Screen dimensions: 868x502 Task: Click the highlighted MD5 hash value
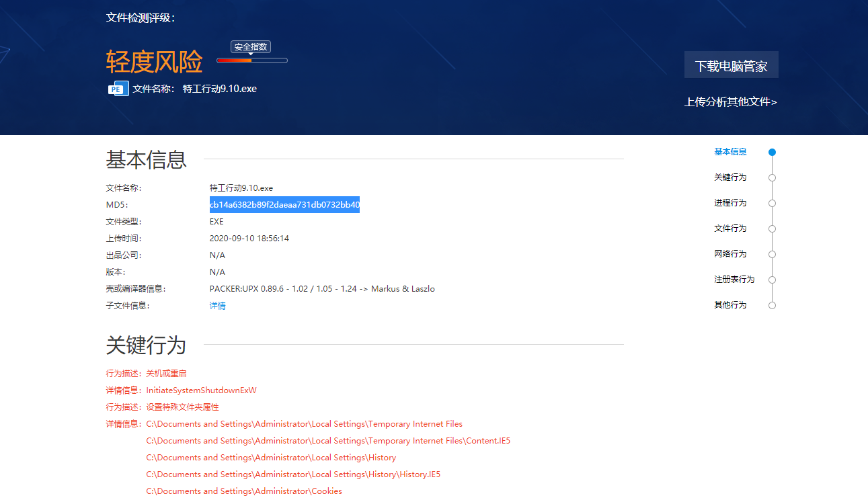[284, 205]
